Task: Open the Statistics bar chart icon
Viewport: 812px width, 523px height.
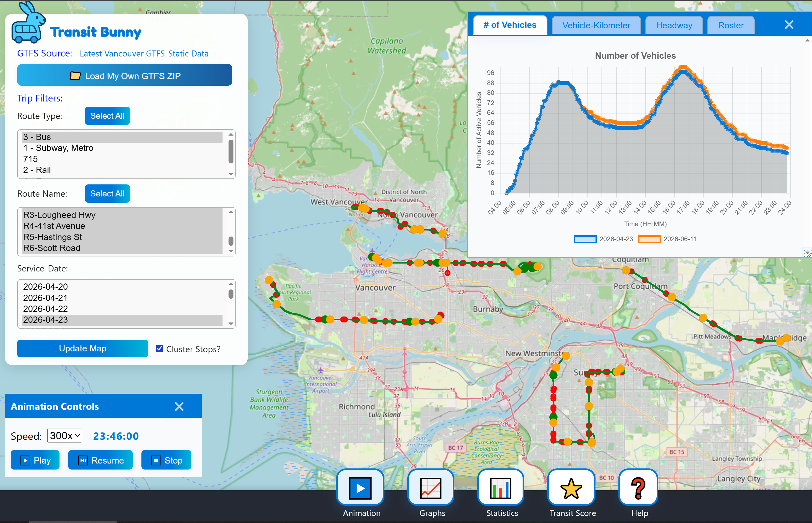Action: pos(501,488)
